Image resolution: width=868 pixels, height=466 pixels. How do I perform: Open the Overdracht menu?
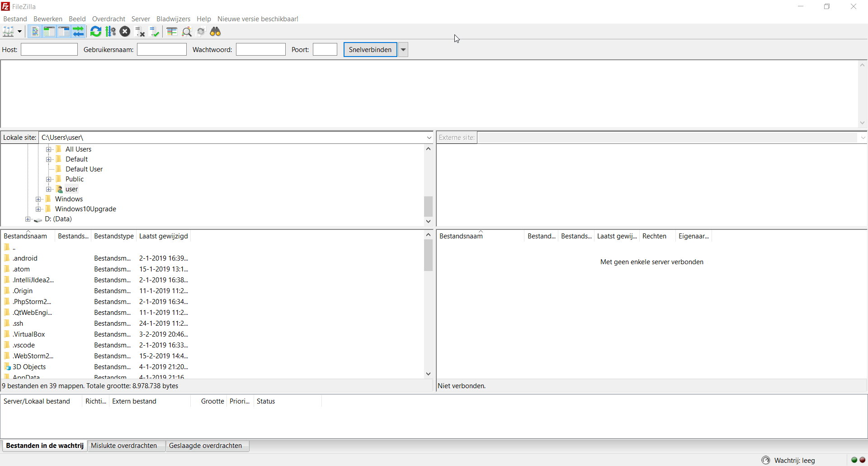(108, 19)
